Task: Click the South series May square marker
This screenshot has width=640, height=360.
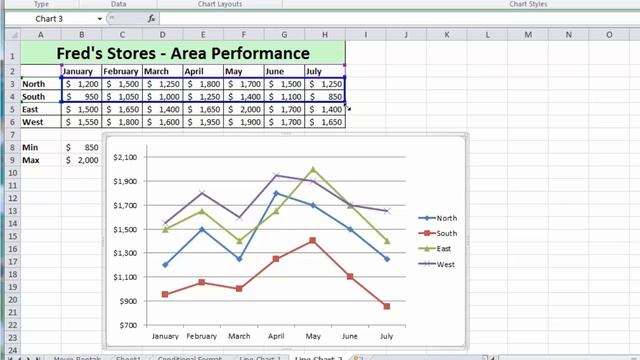Action: pyautogui.click(x=313, y=241)
